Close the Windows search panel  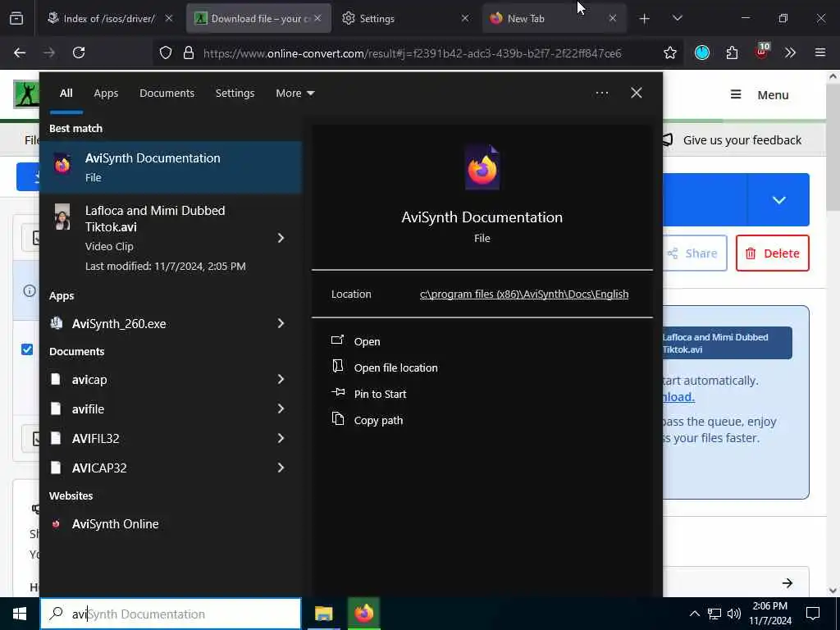click(637, 93)
